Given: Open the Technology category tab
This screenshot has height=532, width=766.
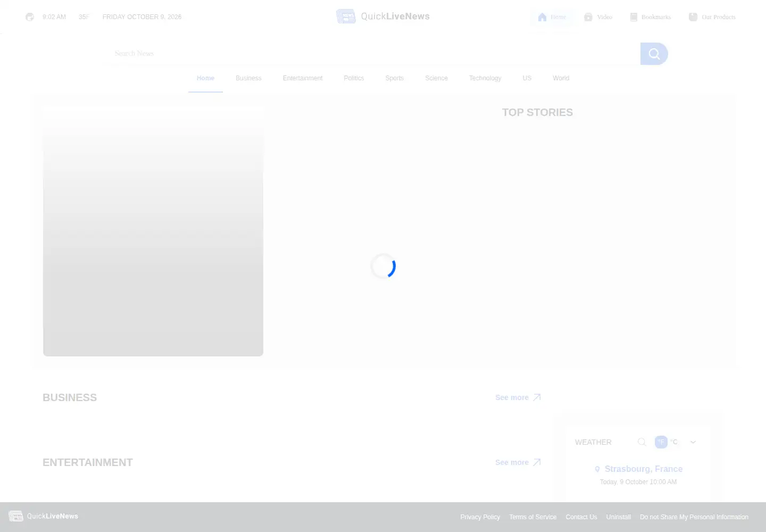Looking at the screenshot, I should tap(485, 78).
